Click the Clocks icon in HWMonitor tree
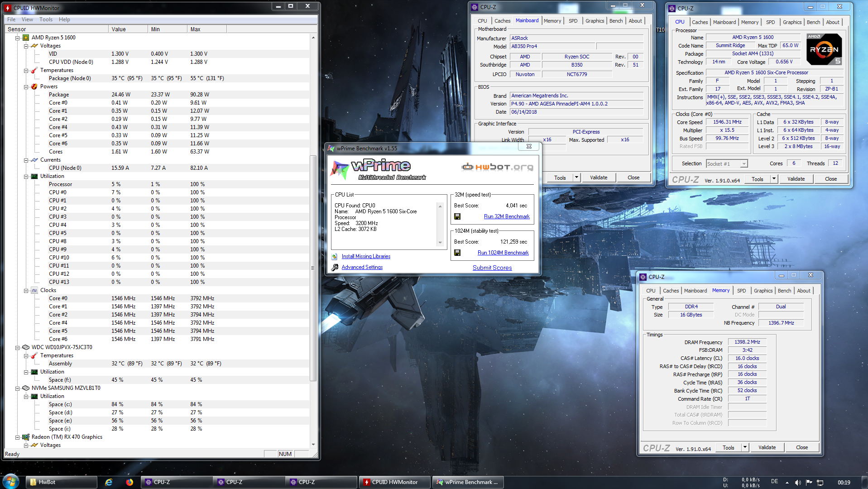Viewport: 868px width, 489px height. pyautogui.click(x=34, y=290)
